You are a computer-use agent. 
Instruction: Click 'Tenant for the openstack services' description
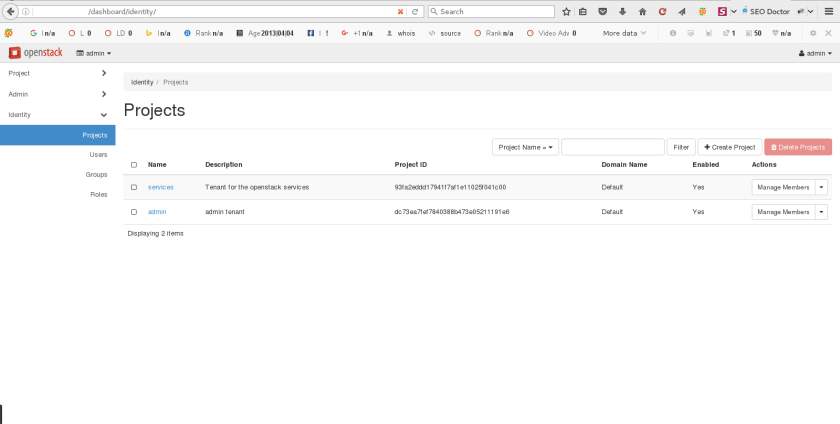tap(257, 187)
